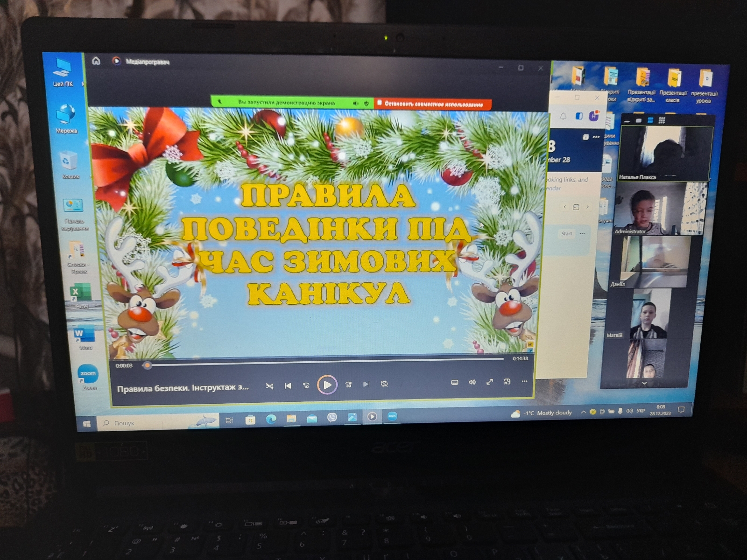Open the date picker calendar icon
Image resolution: width=747 pixels, height=560 pixels.
[x=576, y=207]
